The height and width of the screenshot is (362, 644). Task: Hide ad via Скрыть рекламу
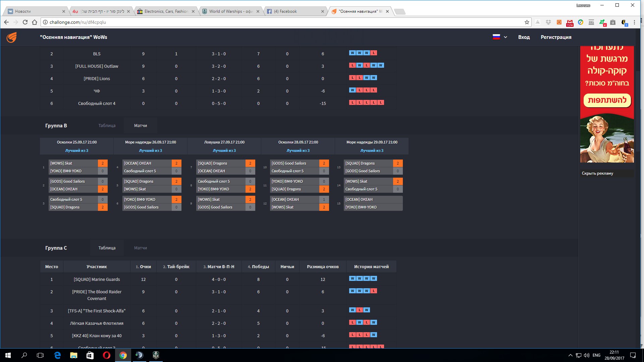[597, 173]
